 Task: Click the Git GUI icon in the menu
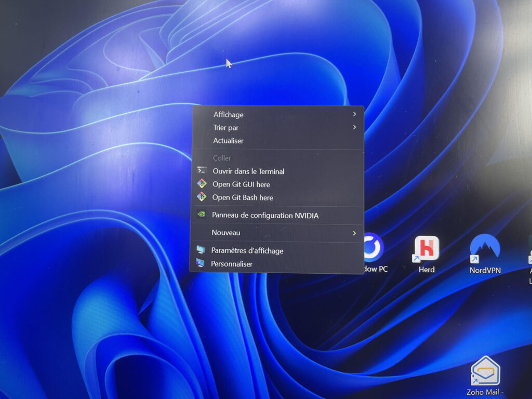(203, 184)
